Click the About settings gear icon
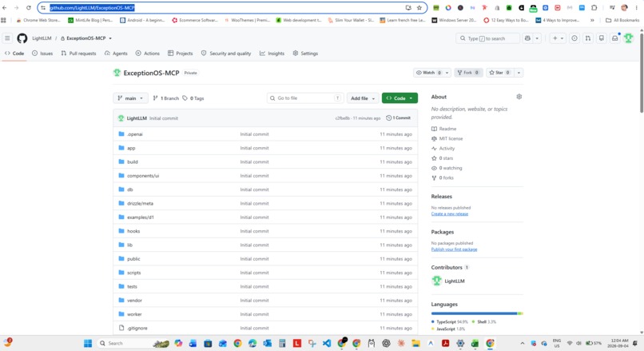This screenshot has height=351, width=644. [519, 97]
